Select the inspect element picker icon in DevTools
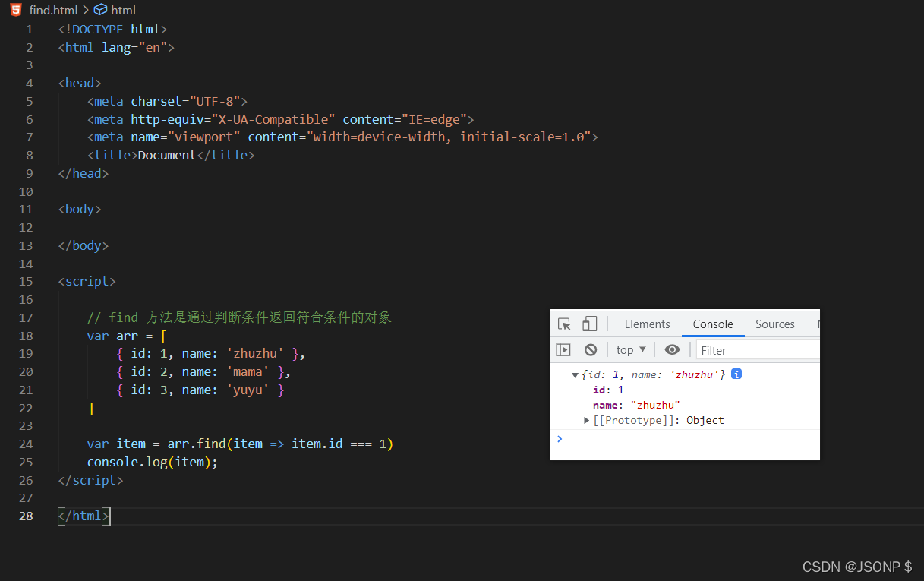Viewport: 924px width, 581px height. (564, 324)
